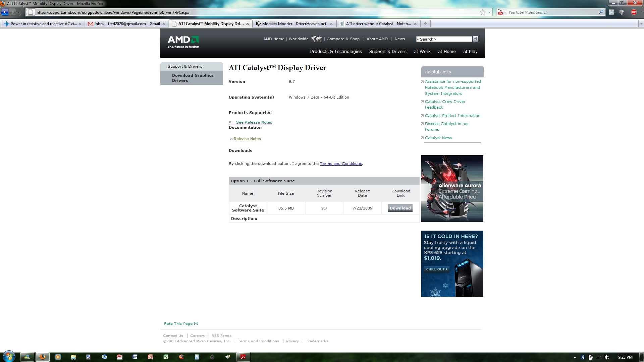Submit AMD site search arrow button

point(475,39)
